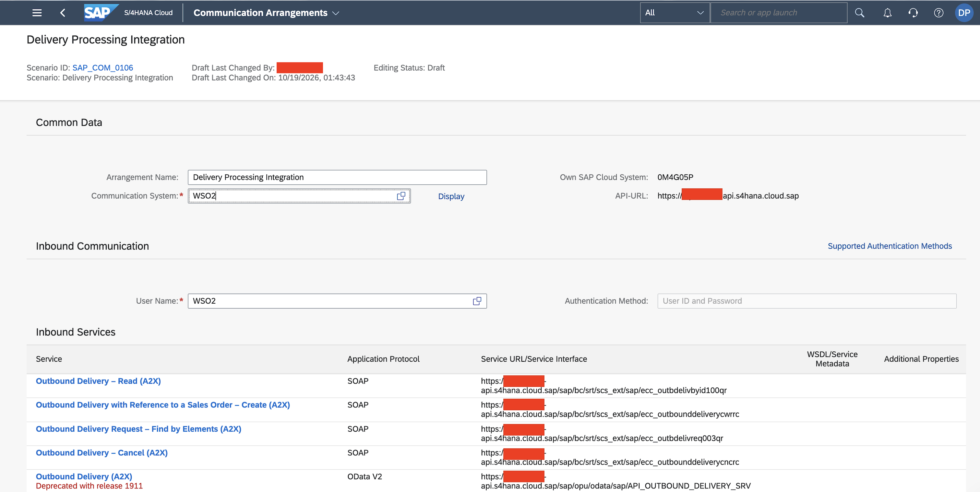The height and width of the screenshot is (492, 980).
Task: Click the Service URL/Service Interface column header
Action: pos(534,359)
